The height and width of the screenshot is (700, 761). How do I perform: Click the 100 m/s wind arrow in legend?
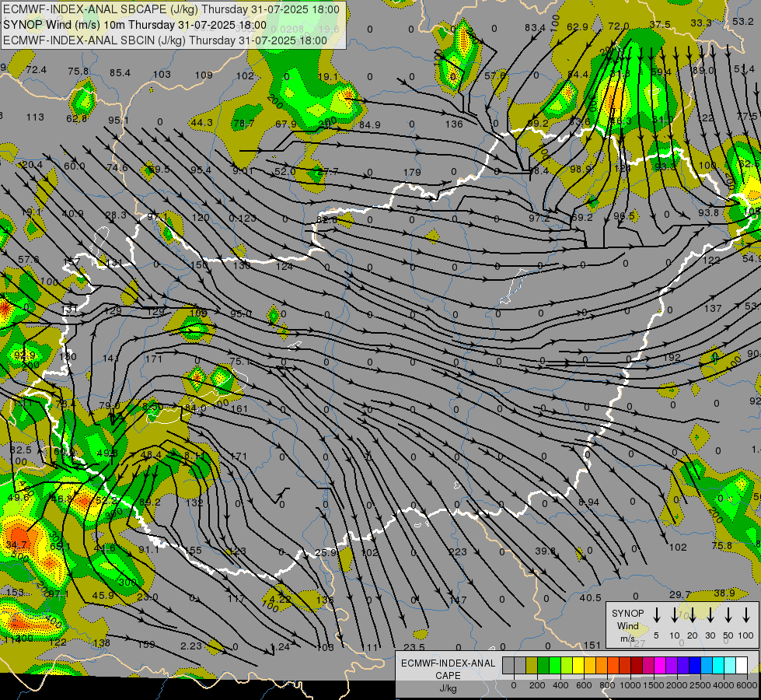pyautogui.click(x=746, y=614)
